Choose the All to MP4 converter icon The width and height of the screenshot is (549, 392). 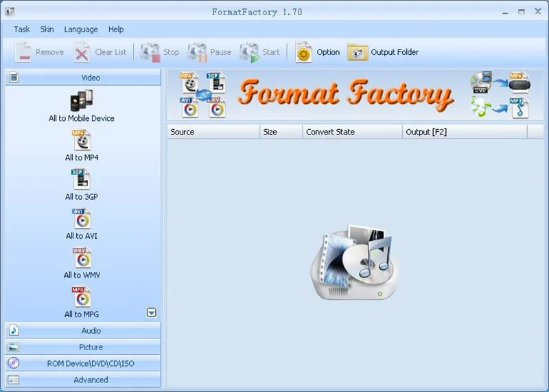[82, 140]
